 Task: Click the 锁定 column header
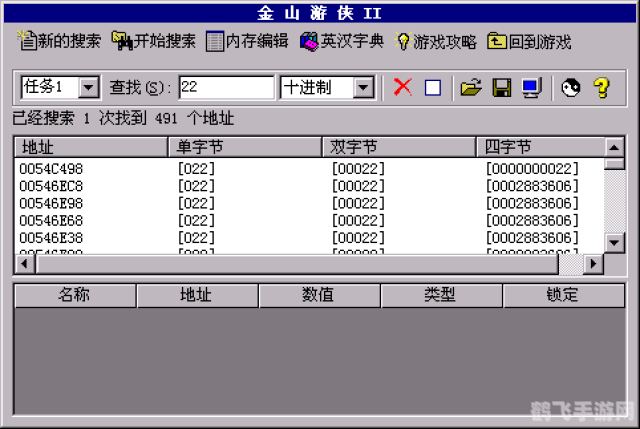[x=563, y=295]
